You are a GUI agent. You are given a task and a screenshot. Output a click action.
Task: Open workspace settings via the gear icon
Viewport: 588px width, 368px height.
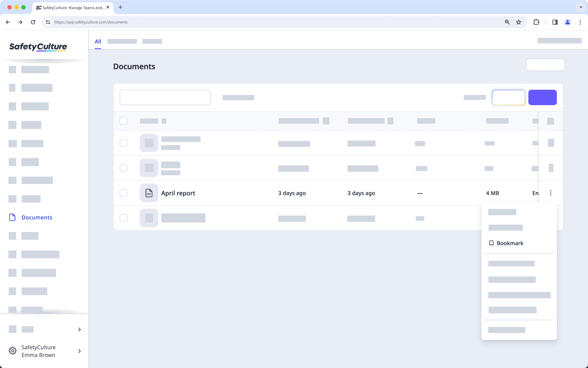(12, 350)
